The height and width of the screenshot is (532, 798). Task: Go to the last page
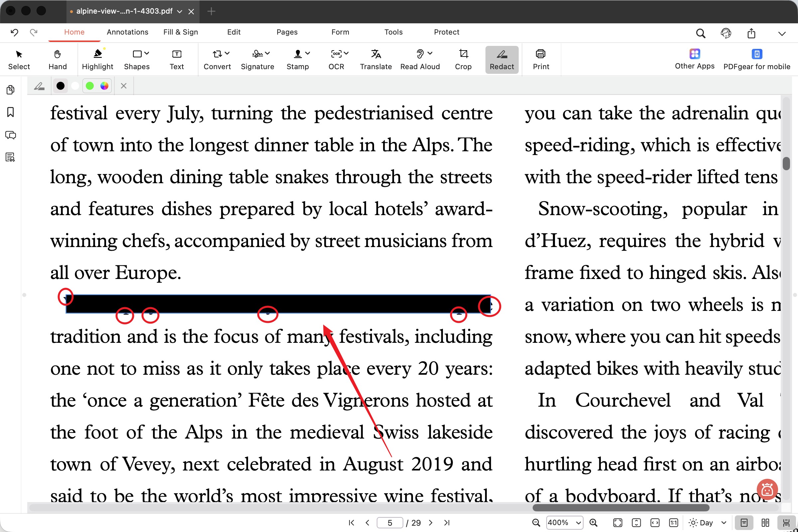447,522
